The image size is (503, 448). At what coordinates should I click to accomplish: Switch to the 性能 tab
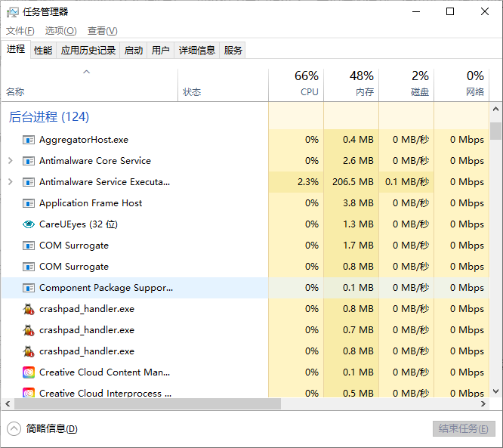(x=43, y=51)
